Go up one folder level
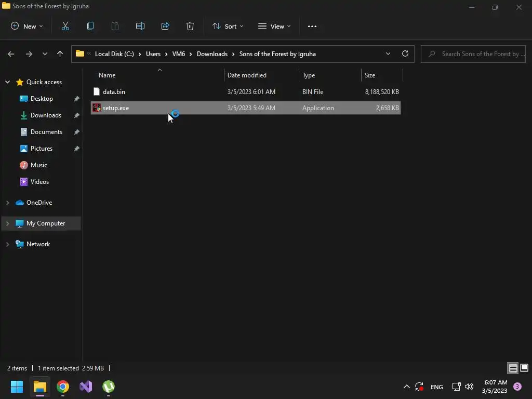Image resolution: width=532 pixels, height=399 pixels. click(x=60, y=54)
